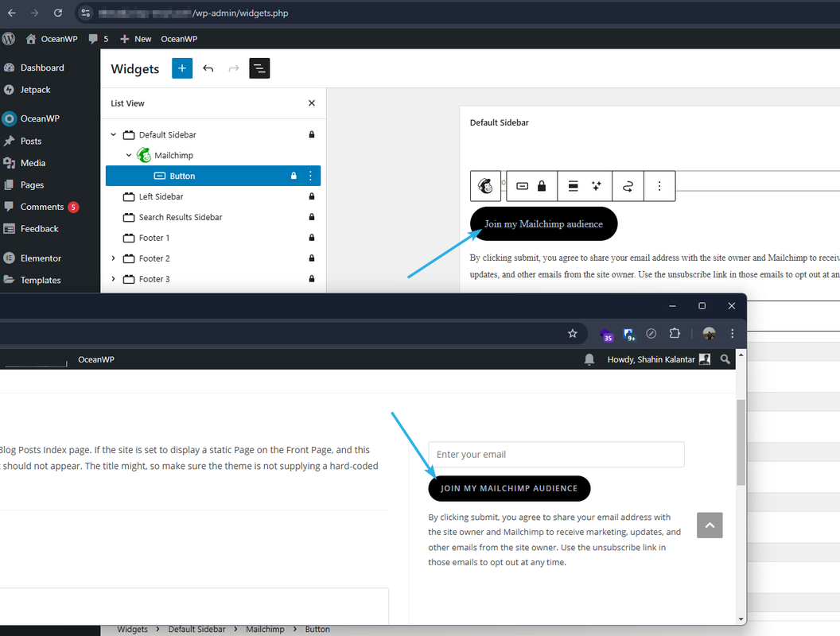Go to Posts in admin sidebar
This screenshot has height=636, width=840.
point(30,141)
